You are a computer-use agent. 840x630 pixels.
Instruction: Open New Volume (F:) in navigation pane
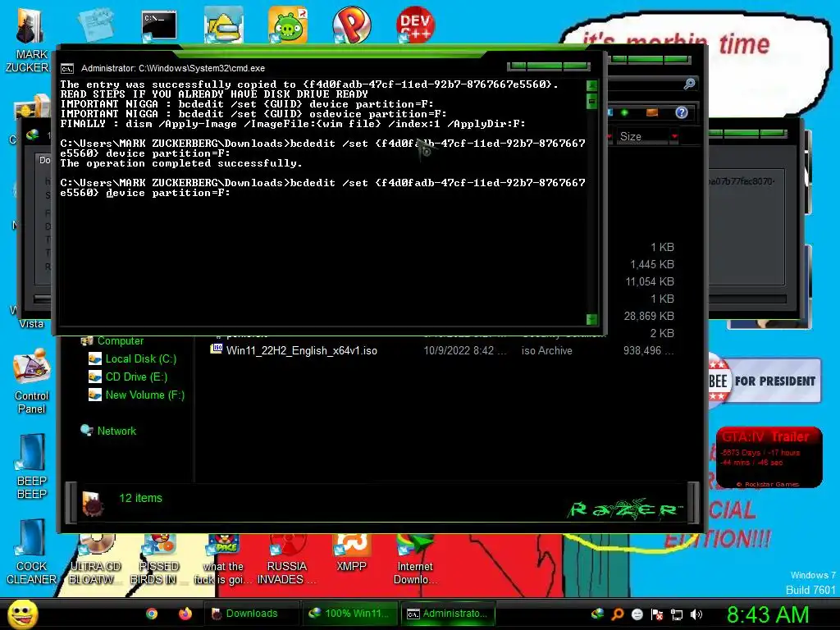coord(144,395)
